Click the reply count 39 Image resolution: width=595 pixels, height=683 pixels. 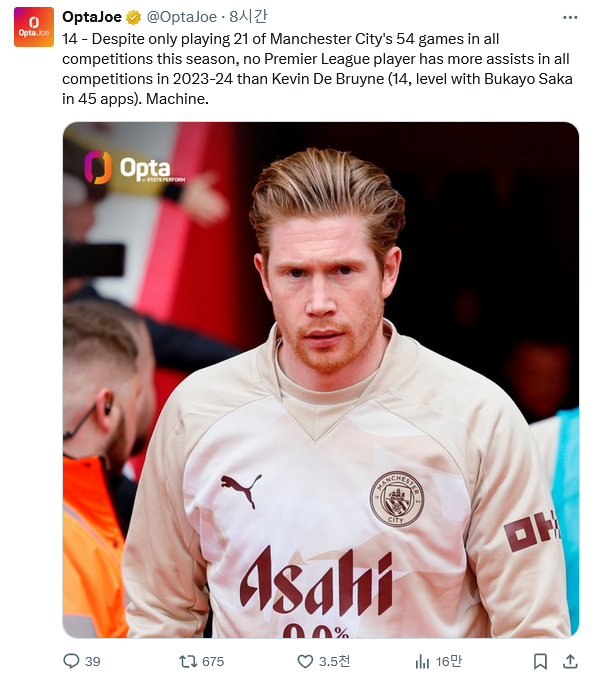[92, 661]
